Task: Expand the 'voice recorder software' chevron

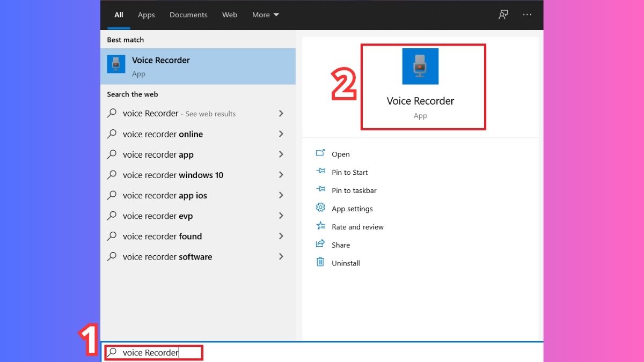Action: tap(281, 256)
